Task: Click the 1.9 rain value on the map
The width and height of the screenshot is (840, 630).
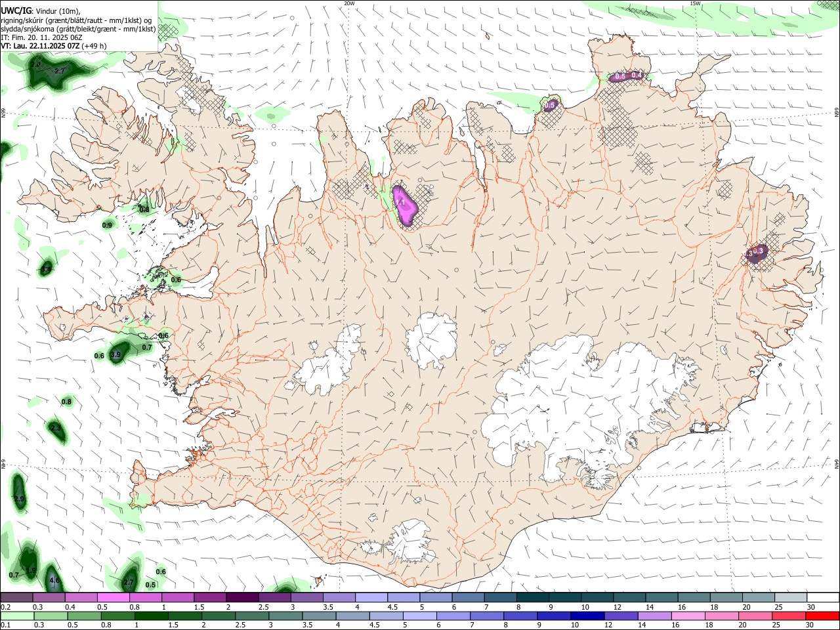Action: point(31,571)
